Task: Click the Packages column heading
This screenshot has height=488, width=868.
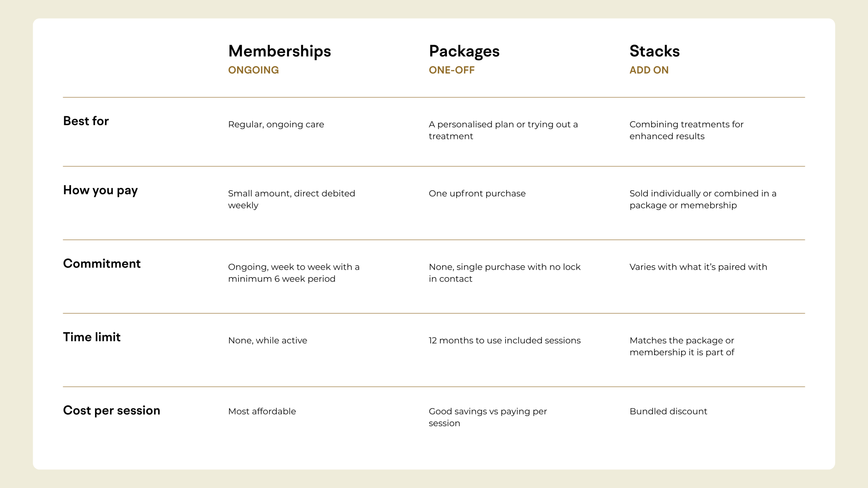Action: click(464, 52)
